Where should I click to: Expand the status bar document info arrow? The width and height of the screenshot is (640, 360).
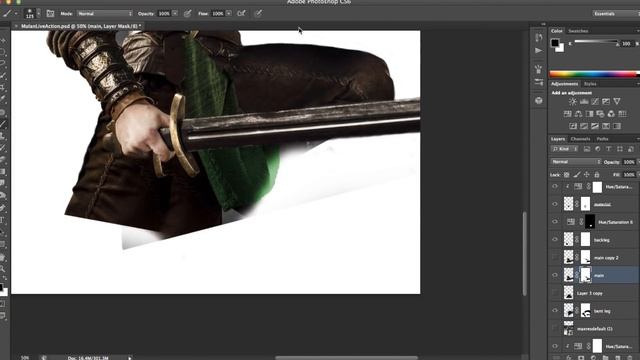coord(130,358)
